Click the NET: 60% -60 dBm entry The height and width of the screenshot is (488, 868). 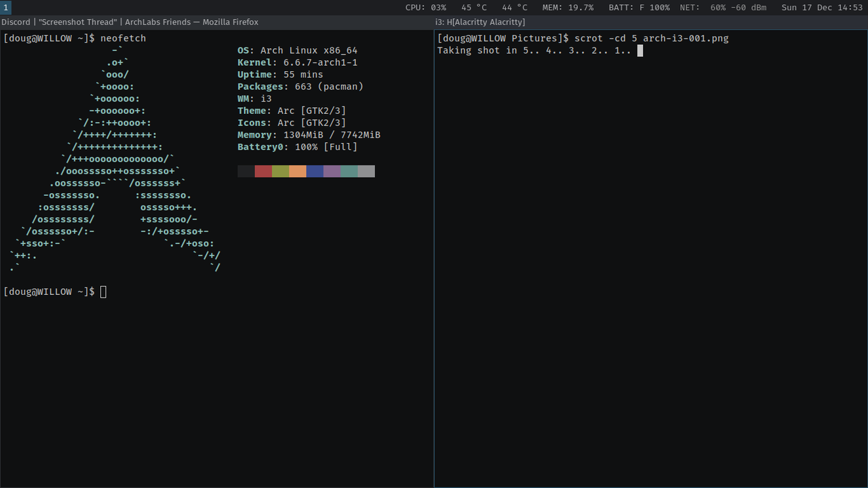click(x=723, y=7)
